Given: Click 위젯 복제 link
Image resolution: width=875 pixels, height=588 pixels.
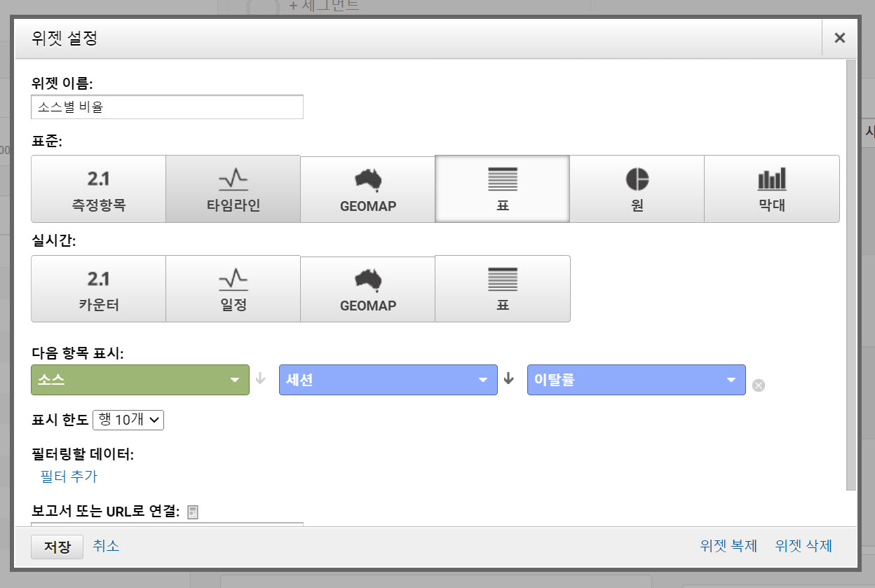Looking at the screenshot, I should click(728, 546).
